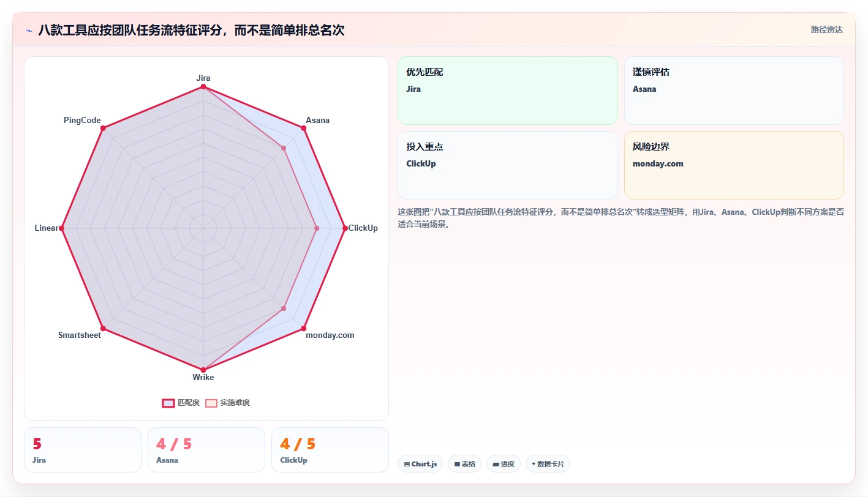This screenshot has width=868, height=497.
Task: Click the lightning icon before the title
Action: click(x=29, y=30)
